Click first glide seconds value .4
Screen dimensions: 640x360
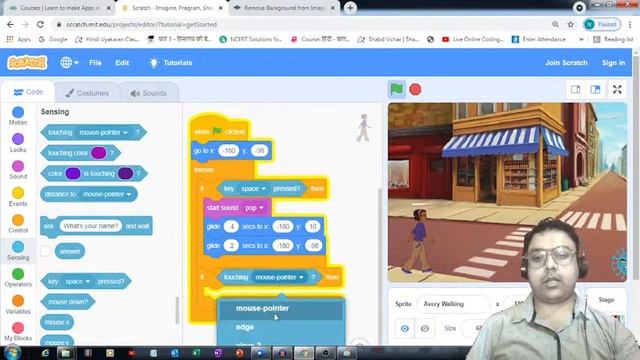tap(231, 227)
